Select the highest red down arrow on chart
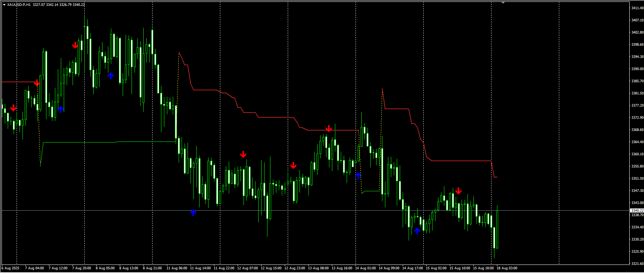644x273 pixels. 75,45
